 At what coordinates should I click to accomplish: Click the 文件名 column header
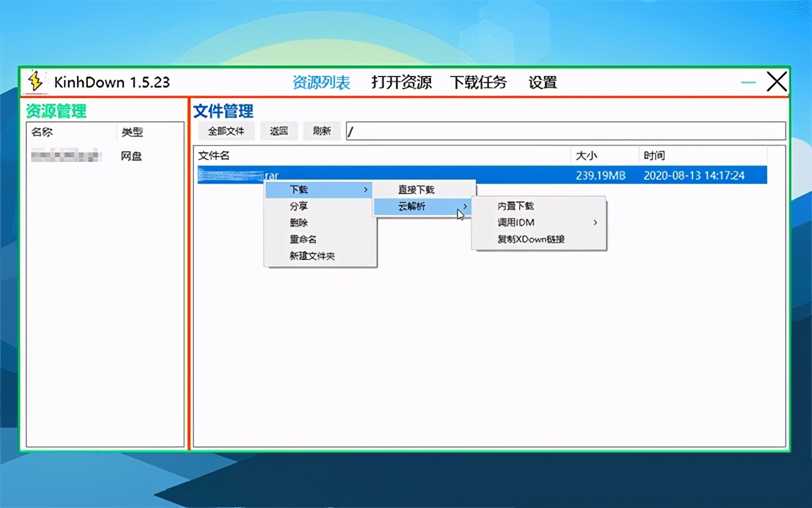tap(382, 156)
